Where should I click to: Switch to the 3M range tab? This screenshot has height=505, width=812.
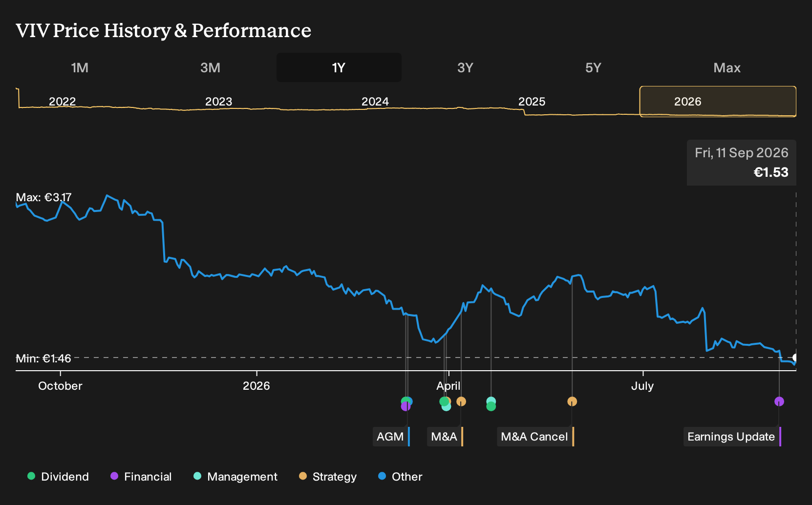[x=210, y=67]
